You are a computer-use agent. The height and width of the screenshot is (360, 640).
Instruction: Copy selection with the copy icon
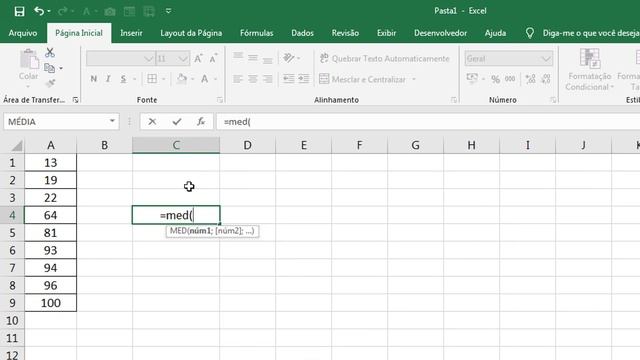pos(49,68)
